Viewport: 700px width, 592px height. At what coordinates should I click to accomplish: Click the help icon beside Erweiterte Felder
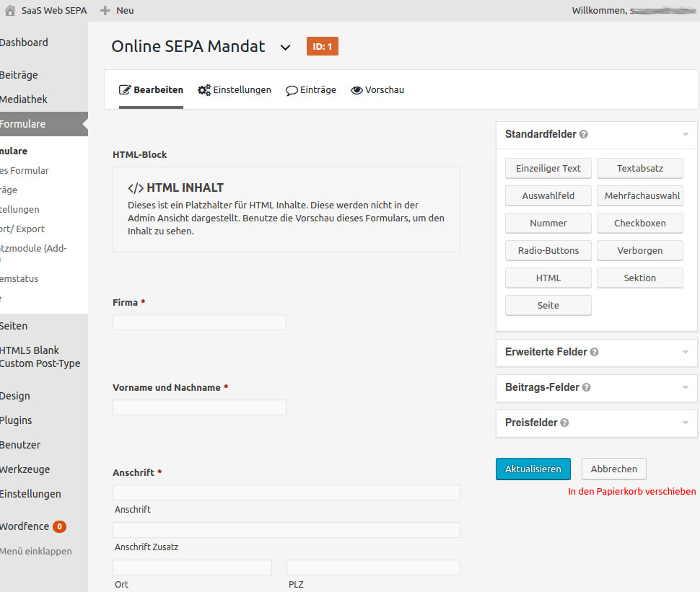pyautogui.click(x=594, y=352)
